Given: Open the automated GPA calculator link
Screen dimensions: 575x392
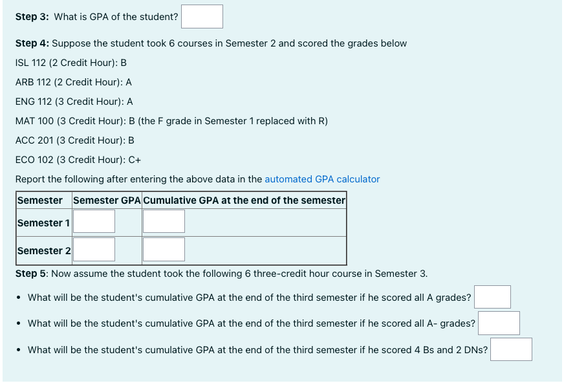Looking at the screenshot, I should 322,179.
